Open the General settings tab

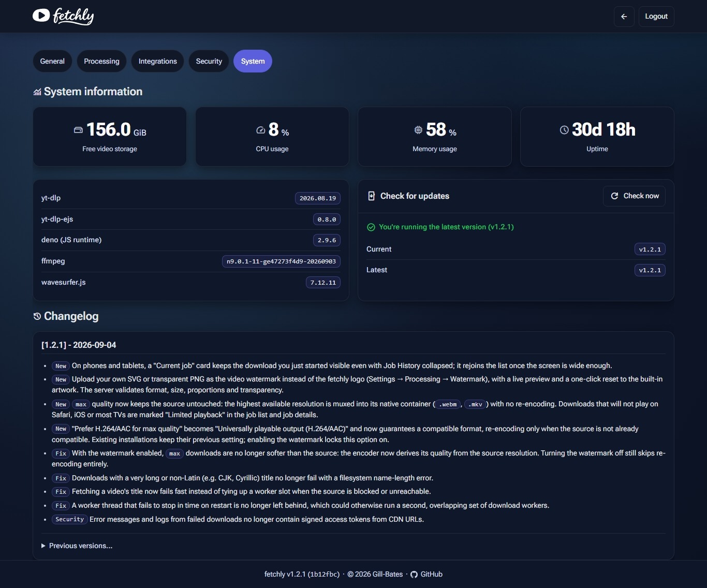52,61
